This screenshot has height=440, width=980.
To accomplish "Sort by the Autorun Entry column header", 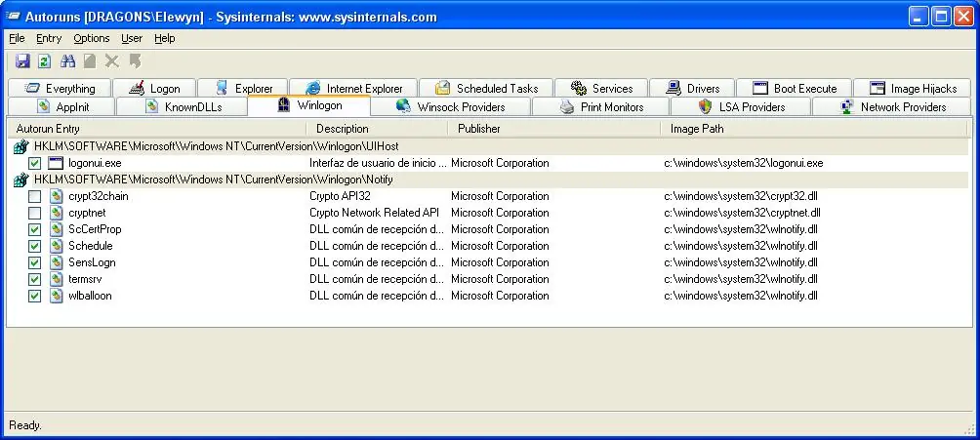I will pyautogui.click(x=156, y=129).
